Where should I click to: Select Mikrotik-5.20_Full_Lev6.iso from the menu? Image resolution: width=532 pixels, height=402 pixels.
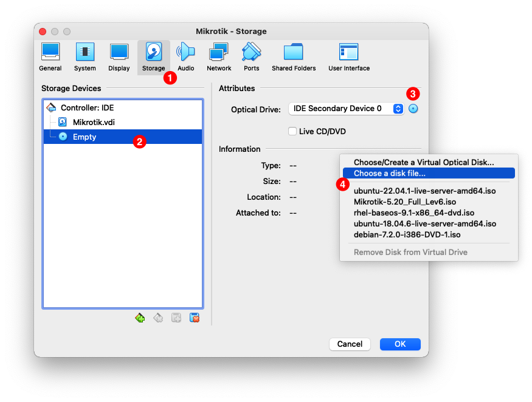405,202
